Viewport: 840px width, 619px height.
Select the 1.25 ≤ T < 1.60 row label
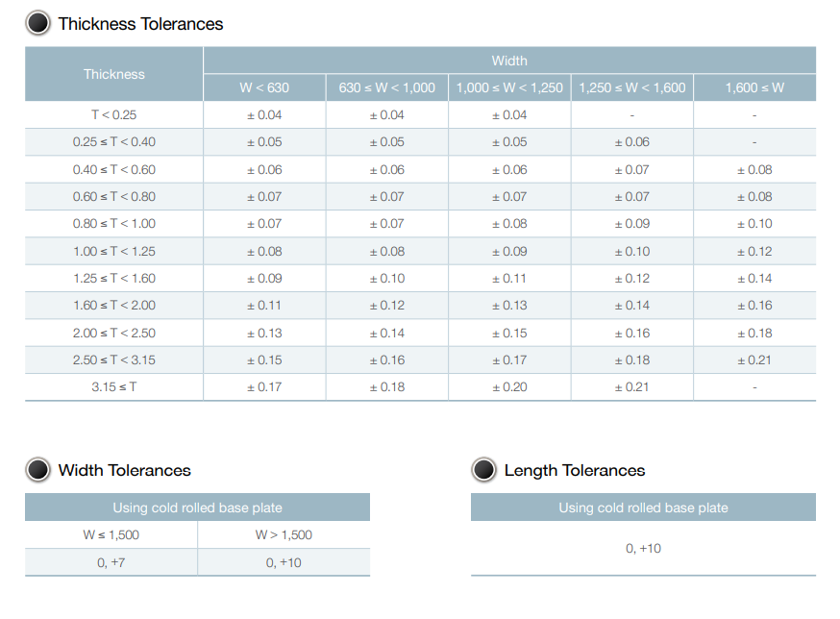click(x=114, y=278)
